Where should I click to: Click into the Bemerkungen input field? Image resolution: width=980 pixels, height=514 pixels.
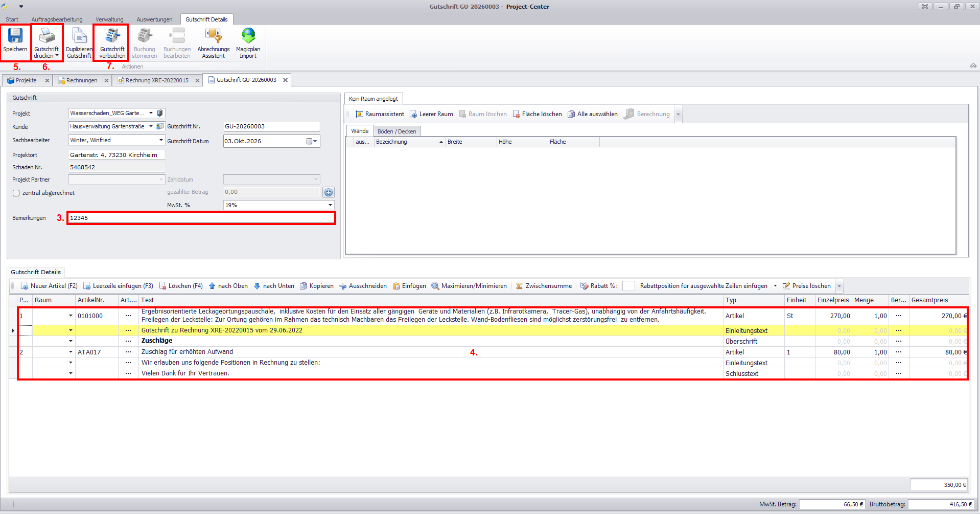coord(201,218)
